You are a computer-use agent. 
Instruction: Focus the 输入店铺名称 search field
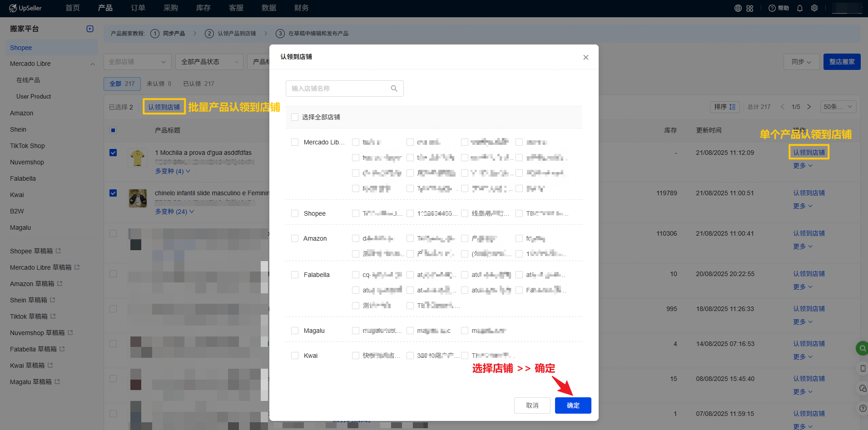point(345,89)
